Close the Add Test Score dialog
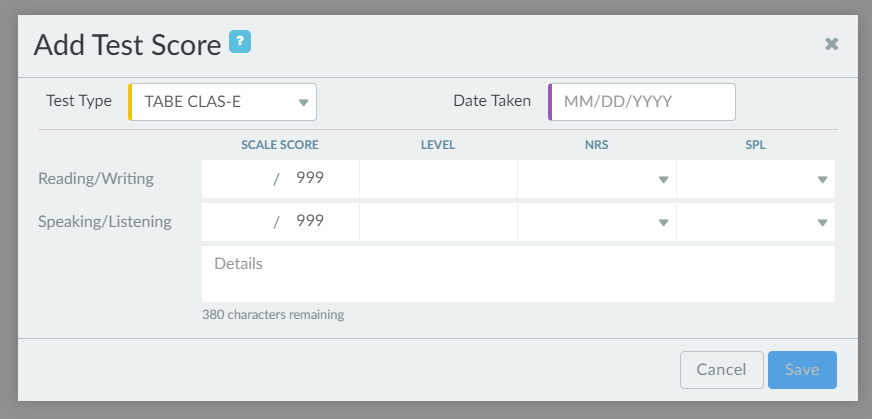 click(831, 44)
